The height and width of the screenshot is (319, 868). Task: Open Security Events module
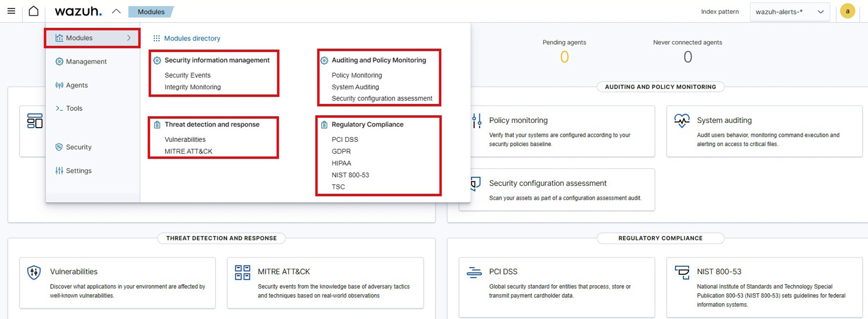click(187, 75)
